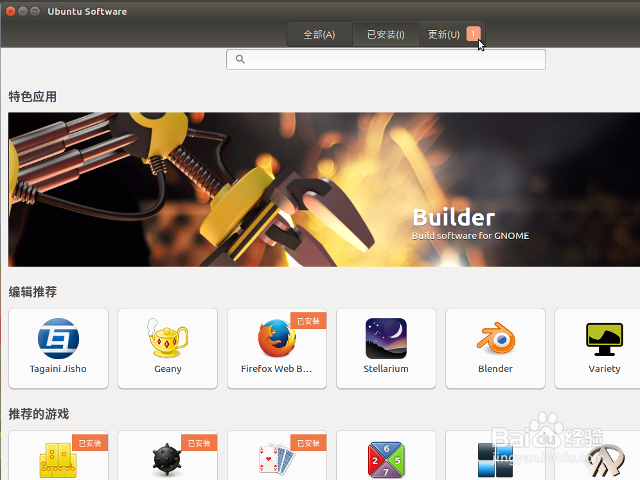Open the Mahjongg tiles game icon
The image size is (640, 480).
(x=58, y=460)
